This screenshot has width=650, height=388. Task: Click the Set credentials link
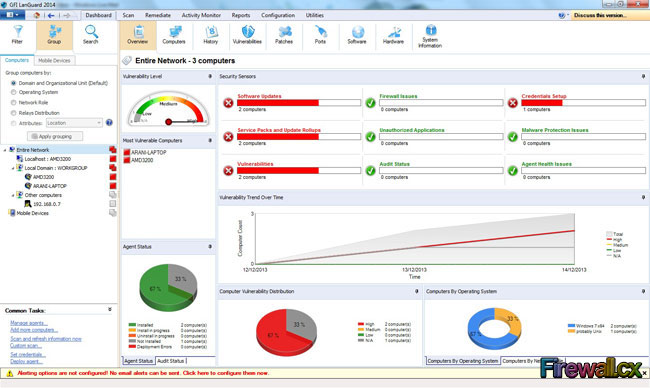[28, 355]
